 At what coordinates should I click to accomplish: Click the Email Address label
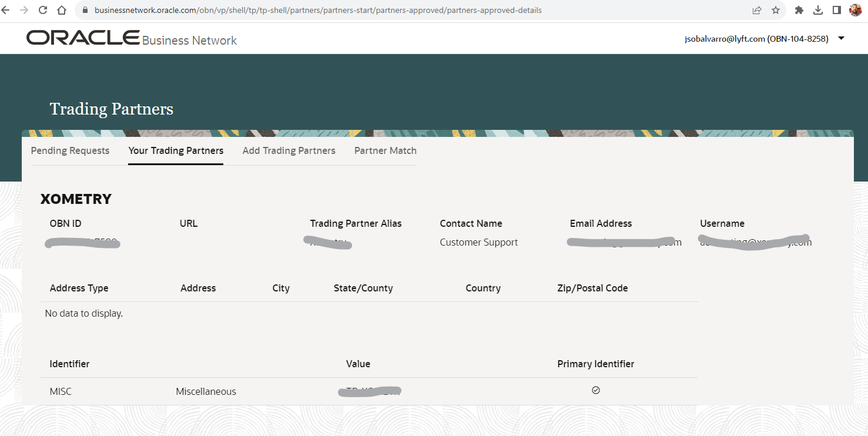tap(601, 223)
